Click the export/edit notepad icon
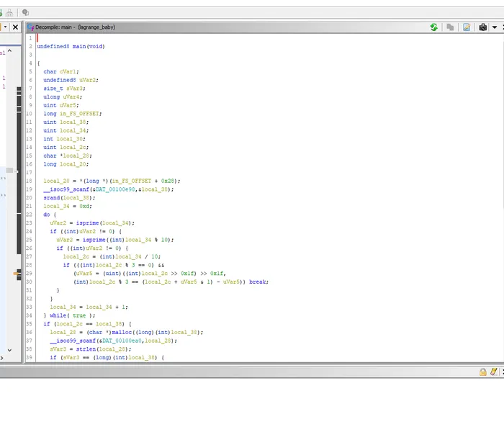Image resolution: width=504 pixels, height=427 pixels. (467, 27)
